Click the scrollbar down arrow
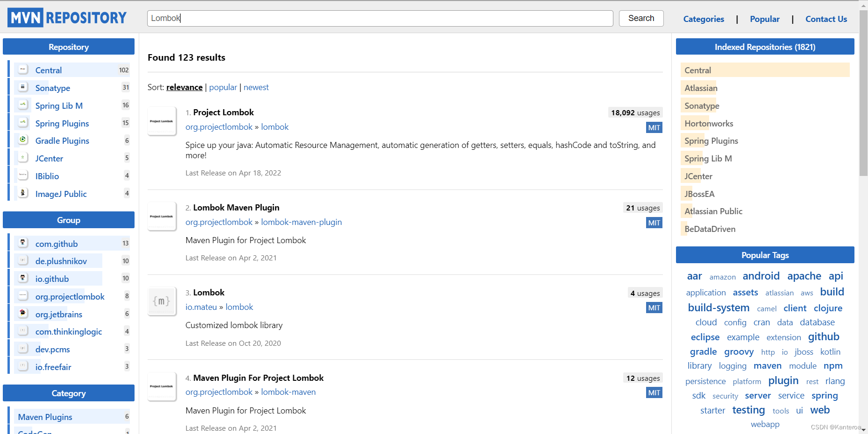Screen dimensions: 868x434 863,430
